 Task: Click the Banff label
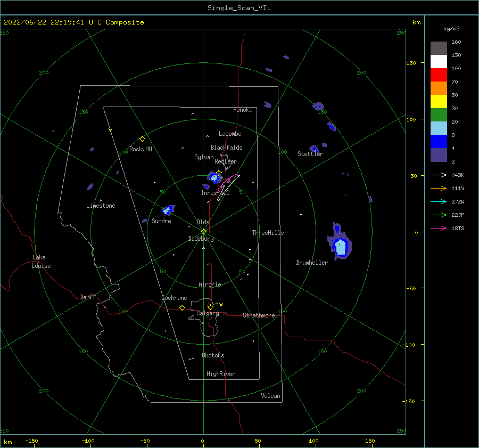click(88, 297)
